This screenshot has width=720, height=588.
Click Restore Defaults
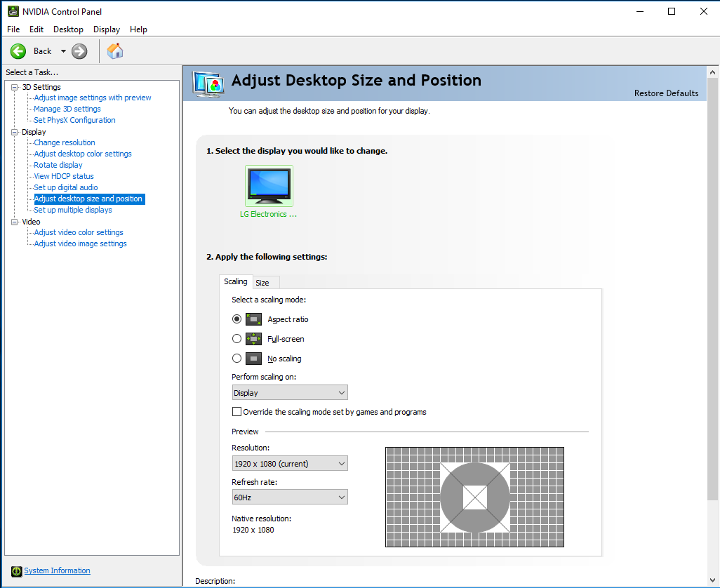(666, 93)
